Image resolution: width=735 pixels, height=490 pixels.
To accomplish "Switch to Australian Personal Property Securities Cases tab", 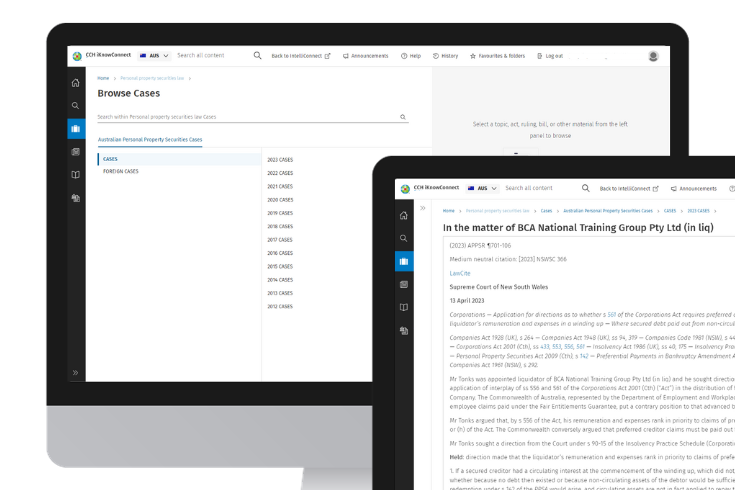I will point(150,140).
